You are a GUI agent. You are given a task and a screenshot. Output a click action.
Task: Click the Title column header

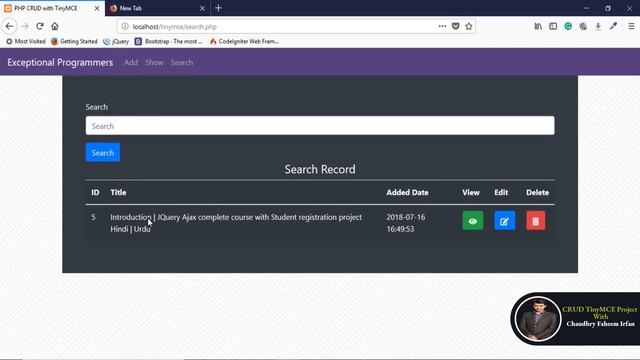118,192
